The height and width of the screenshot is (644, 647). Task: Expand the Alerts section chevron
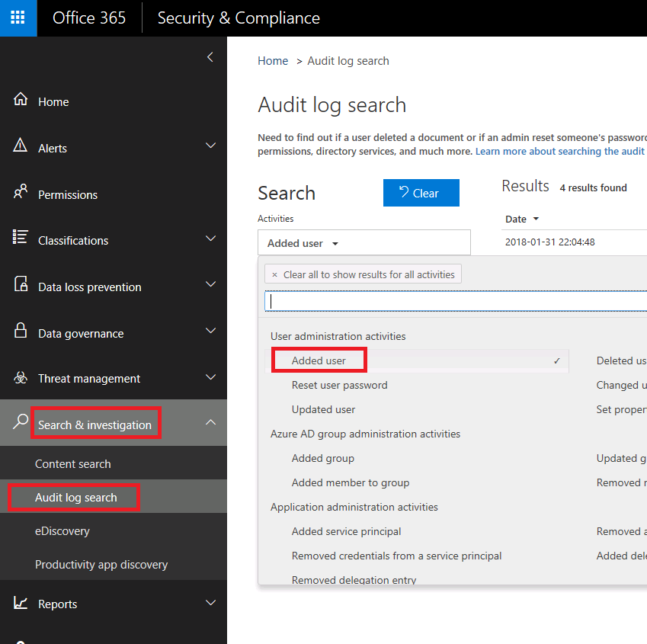(211, 146)
